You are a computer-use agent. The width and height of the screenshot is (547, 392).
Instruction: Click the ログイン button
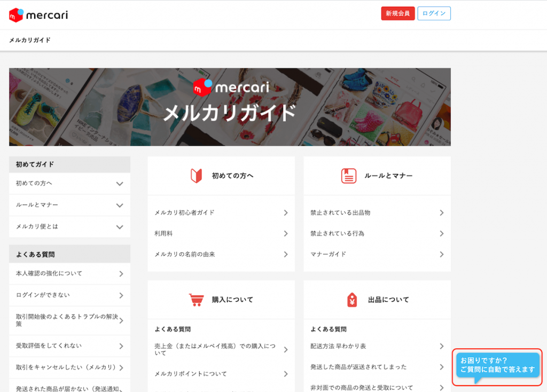tap(434, 13)
